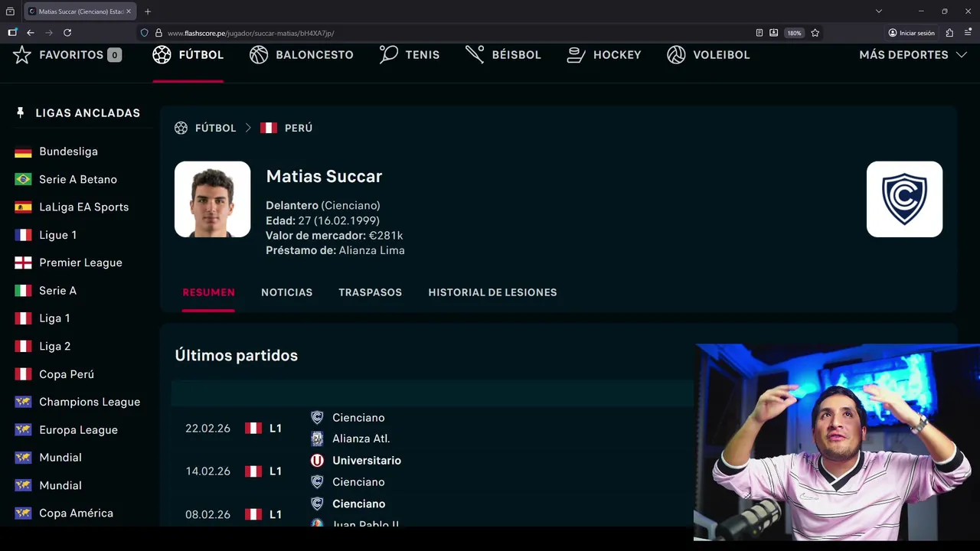Close the Matias Succar browser tab
Screen dimensions: 980x551
pyautogui.click(x=128, y=11)
